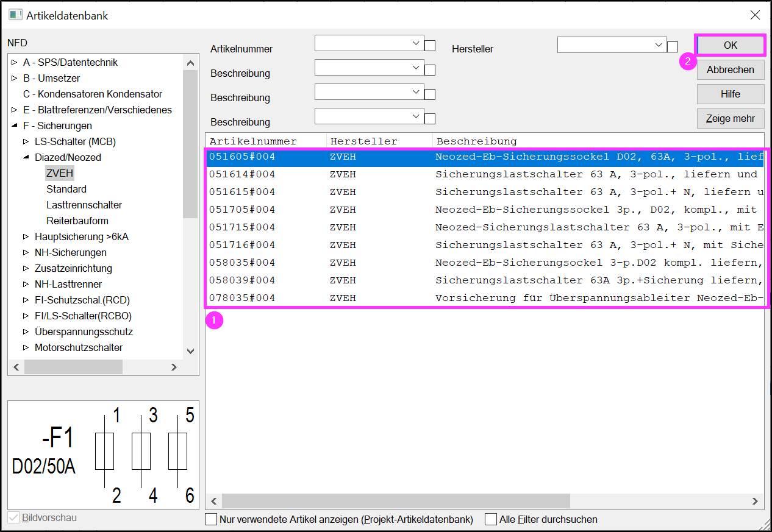This screenshot has height=532, width=772.
Task: Select article row 058035#004
Action: pos(485,263)
